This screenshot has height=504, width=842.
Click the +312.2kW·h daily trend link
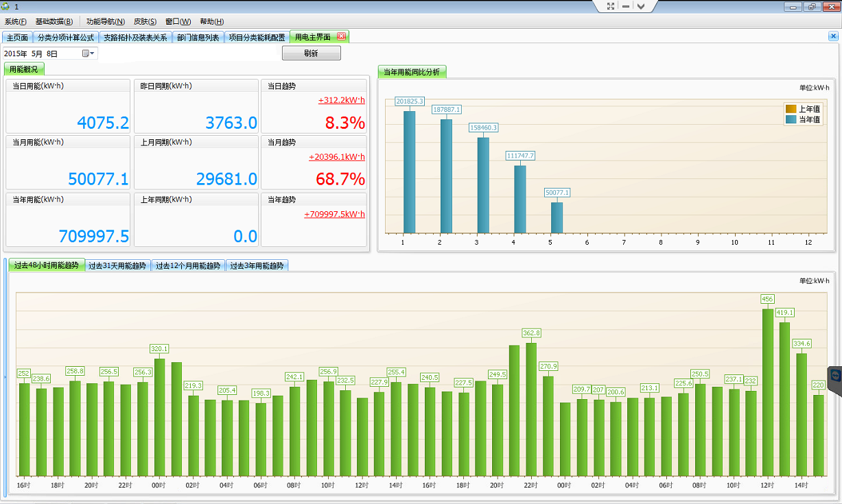(x=341, y=101)
